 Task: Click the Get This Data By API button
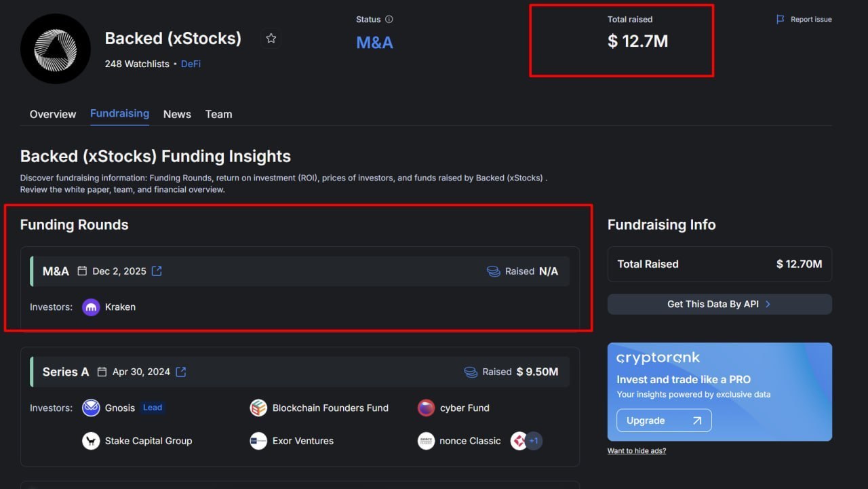719,304
